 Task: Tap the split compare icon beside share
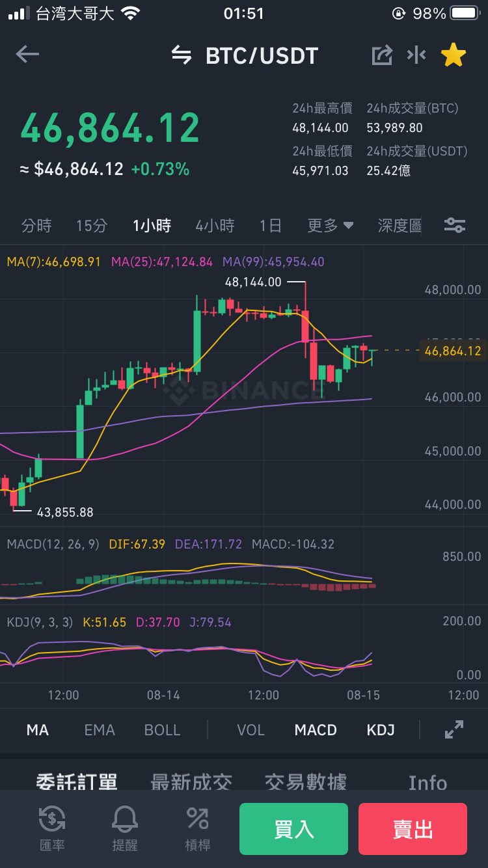[x=416, y=55]
